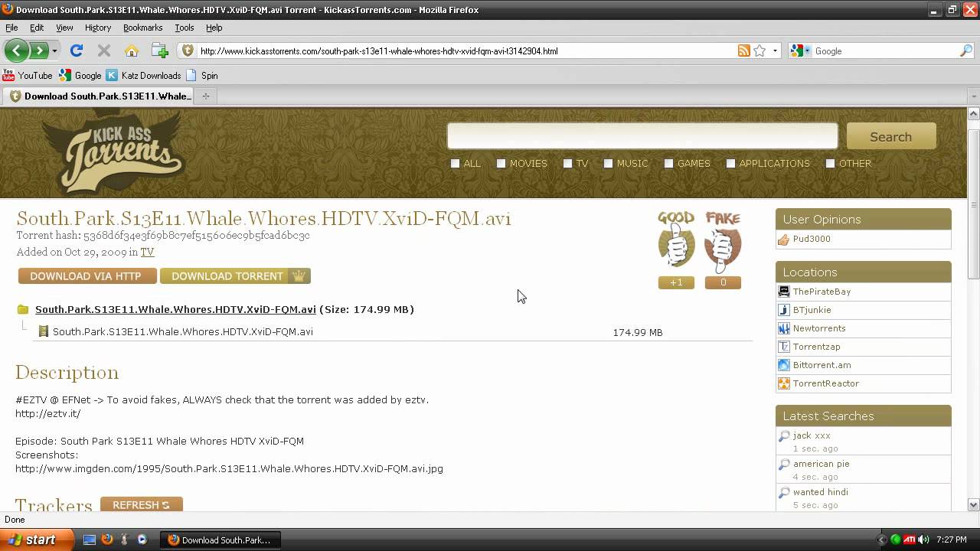Check the APPLICATIONS category checkbox

click(731, 163)
